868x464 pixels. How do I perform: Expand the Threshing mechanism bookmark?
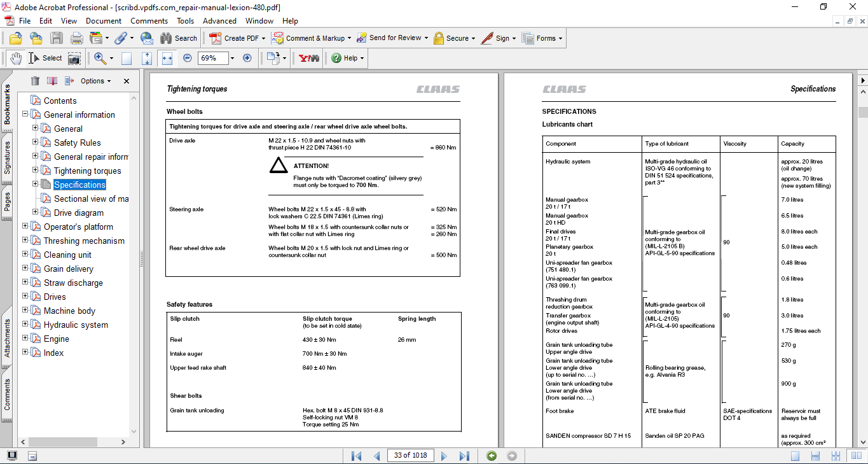pyautogui.click(x=25, y=241)
